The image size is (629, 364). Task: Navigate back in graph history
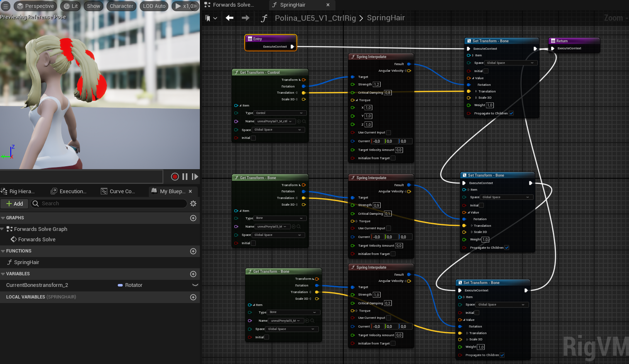229,18
